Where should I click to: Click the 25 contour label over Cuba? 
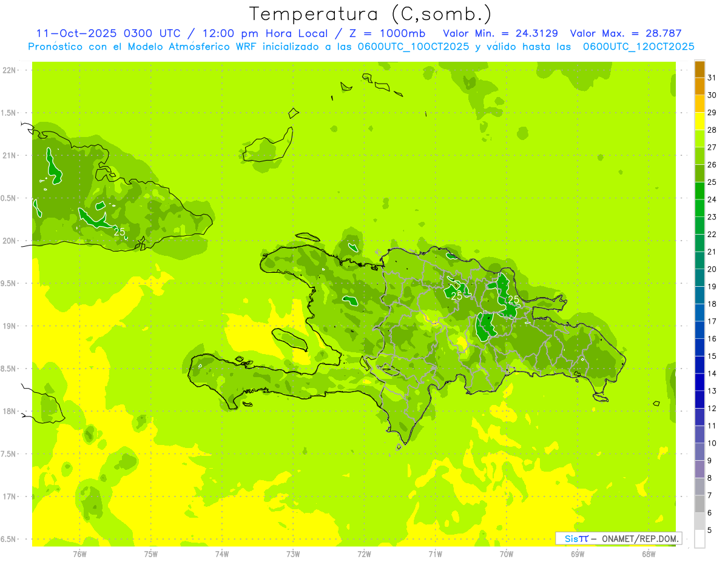120,232
